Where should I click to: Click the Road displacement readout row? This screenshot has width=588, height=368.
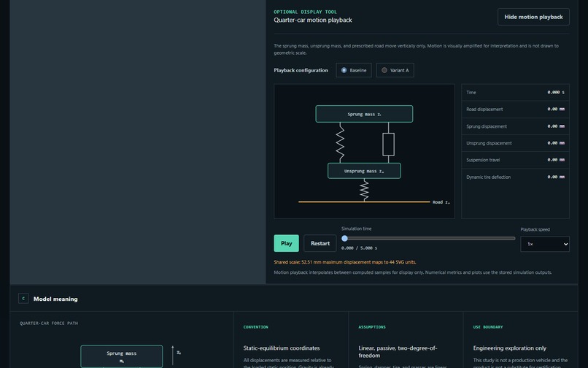coord(515,110)
